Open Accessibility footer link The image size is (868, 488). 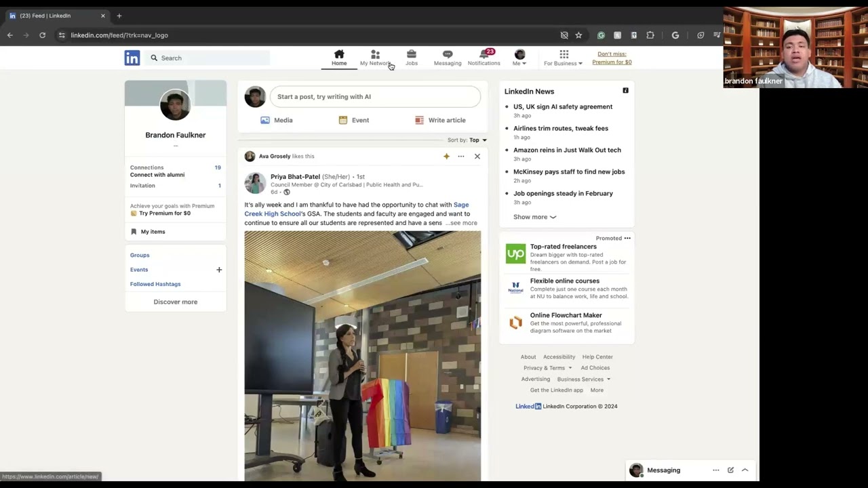coord(559,357)
